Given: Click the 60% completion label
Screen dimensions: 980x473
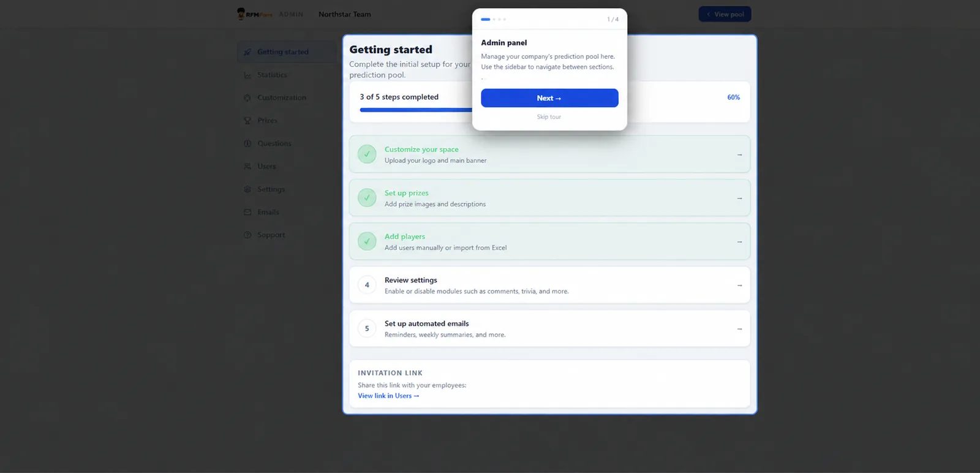Looking at the screenshot, I should pos(733,97).
